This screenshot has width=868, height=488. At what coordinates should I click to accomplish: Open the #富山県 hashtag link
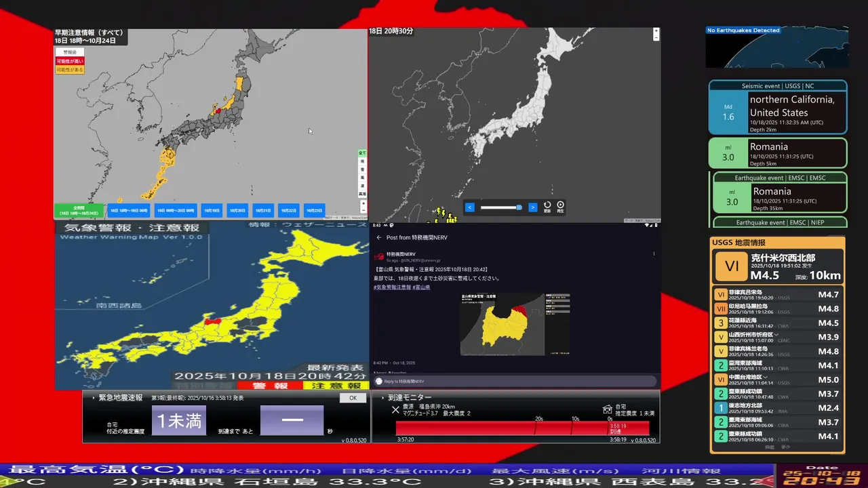point(421,287)
